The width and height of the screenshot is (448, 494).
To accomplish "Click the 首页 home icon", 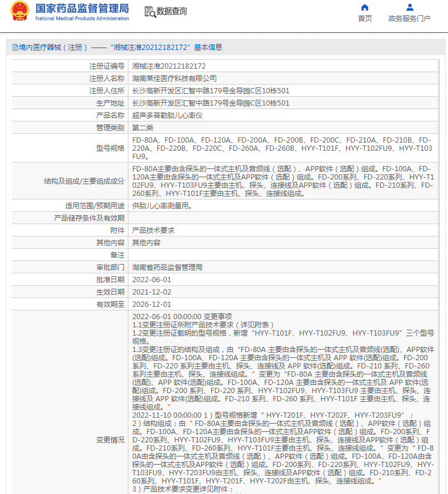I will [365, 7].
